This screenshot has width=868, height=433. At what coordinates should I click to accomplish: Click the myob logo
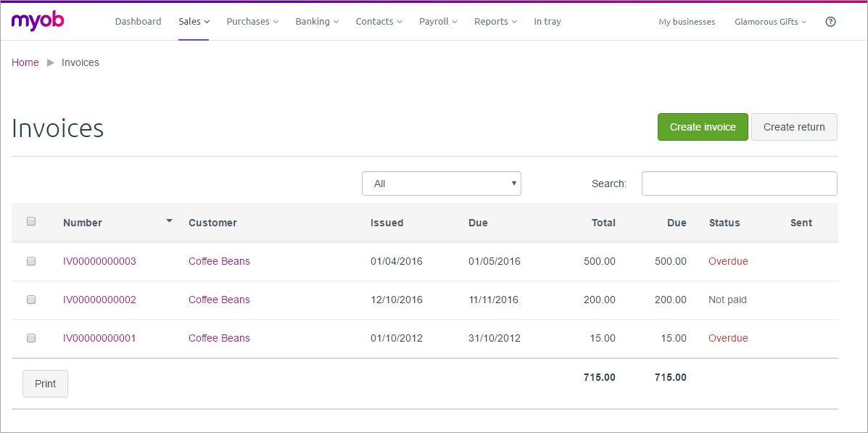coord(37,21)
